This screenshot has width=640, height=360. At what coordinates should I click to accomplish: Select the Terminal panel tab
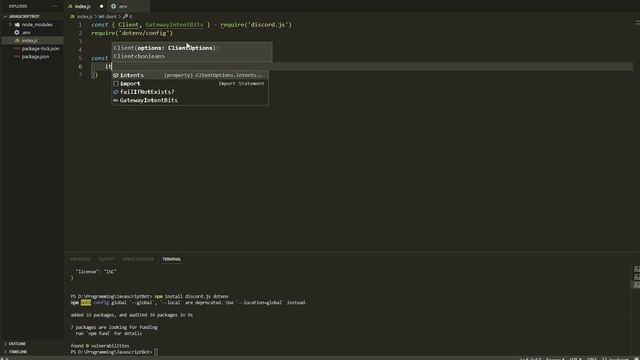171,259
